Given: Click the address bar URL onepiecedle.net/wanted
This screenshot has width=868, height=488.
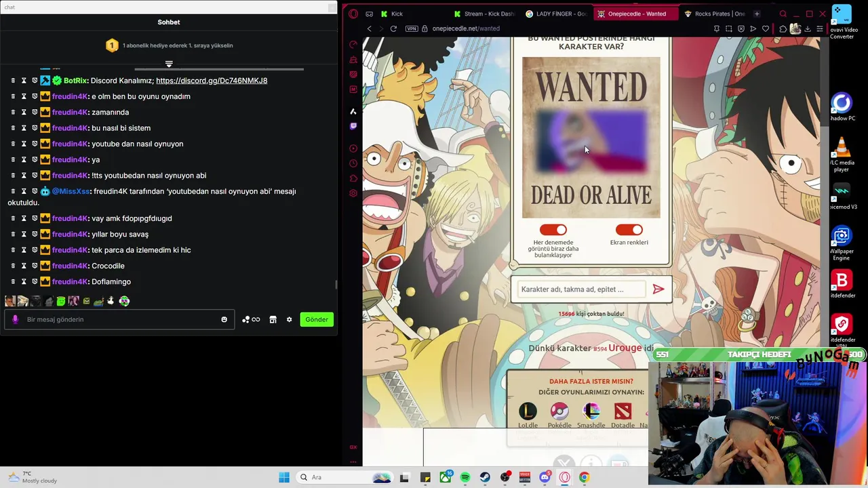Looking at the screenshot, I should [x=466, y=28].
